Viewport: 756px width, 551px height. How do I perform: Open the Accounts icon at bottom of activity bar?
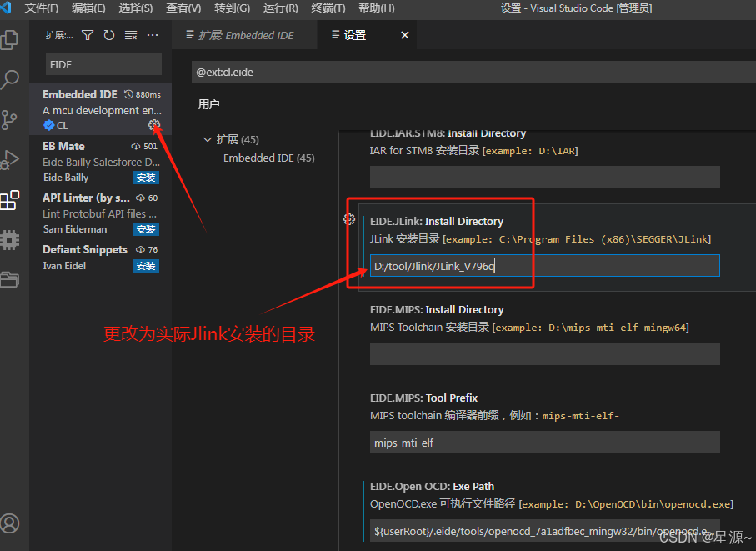(10, 523)
